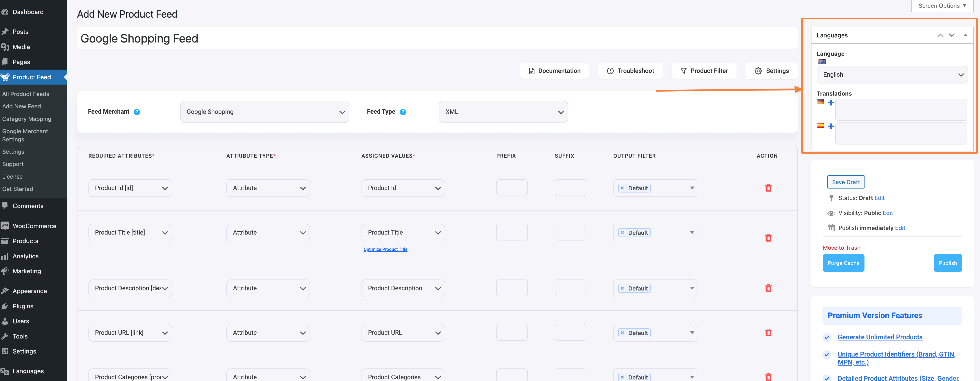Remove Default filter tag in Product Description row
Viewport: 980px width, 381px height.
pos(622,289)
